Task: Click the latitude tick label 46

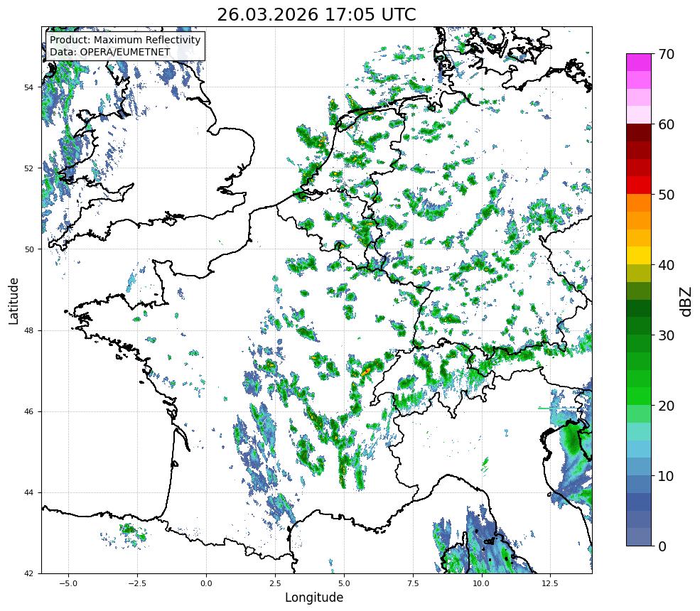Action: pos(29,412)
